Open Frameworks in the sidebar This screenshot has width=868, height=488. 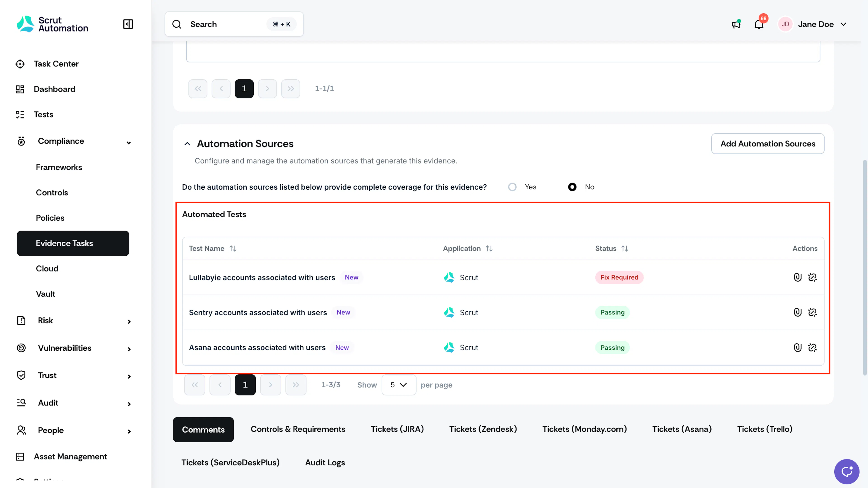(x=59, y=167)
